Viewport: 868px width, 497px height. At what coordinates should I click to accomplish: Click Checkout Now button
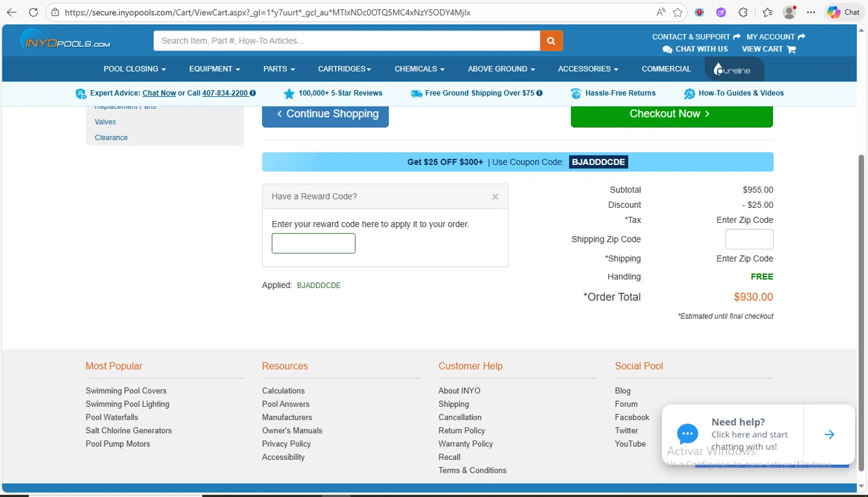coord(672,115)
